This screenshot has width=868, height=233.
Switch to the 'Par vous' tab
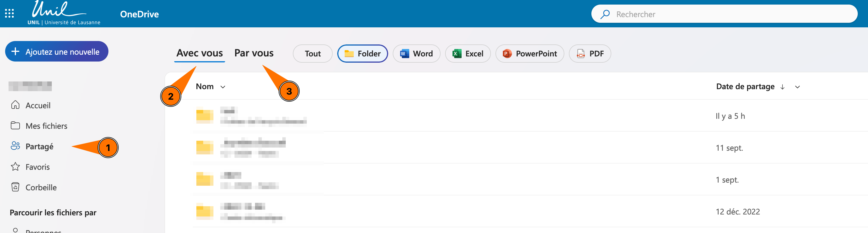254,53
